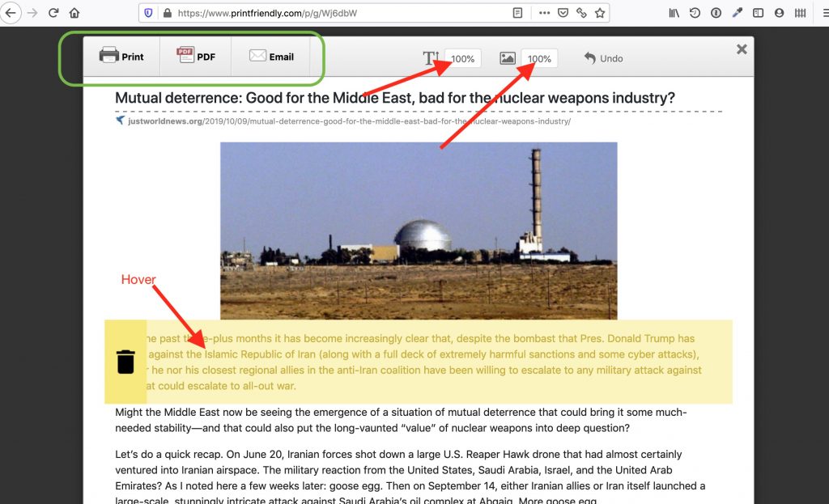This screenshot has height=504, width=829.
Task: Click the browser back arrow
Action: 11,13
